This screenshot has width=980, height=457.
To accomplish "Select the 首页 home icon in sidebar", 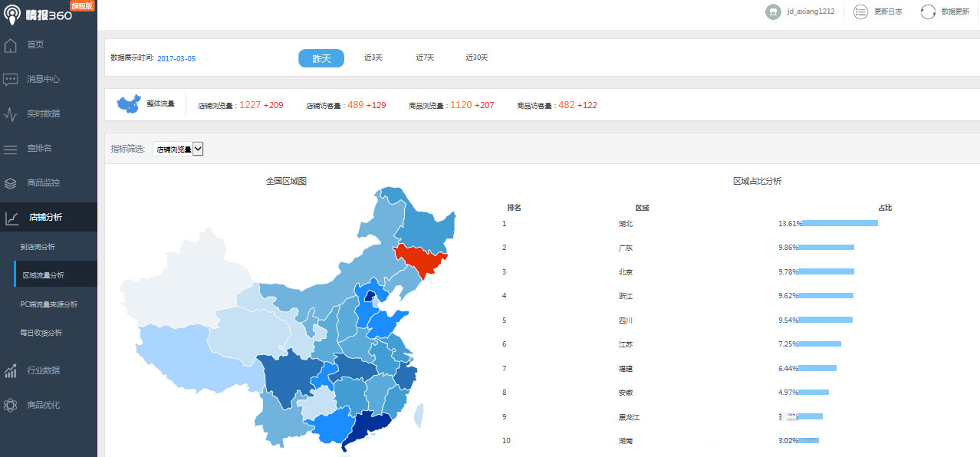I will click(11, 44).
